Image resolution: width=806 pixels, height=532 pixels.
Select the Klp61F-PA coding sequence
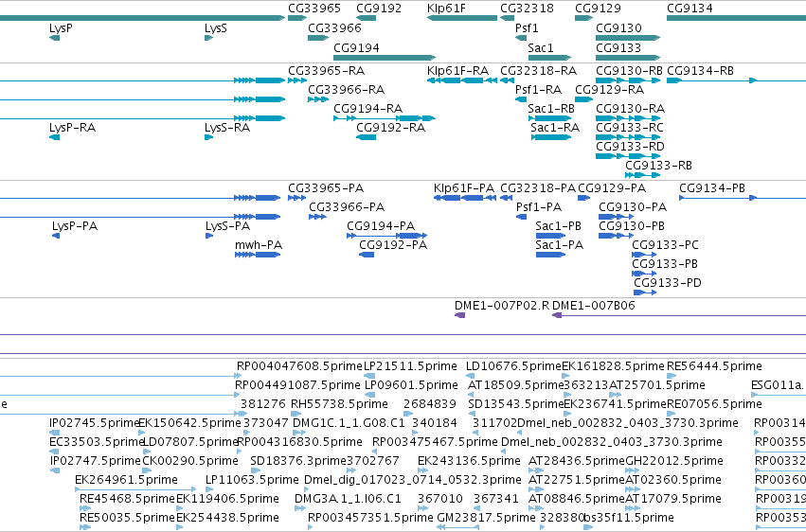coord(465,198)
